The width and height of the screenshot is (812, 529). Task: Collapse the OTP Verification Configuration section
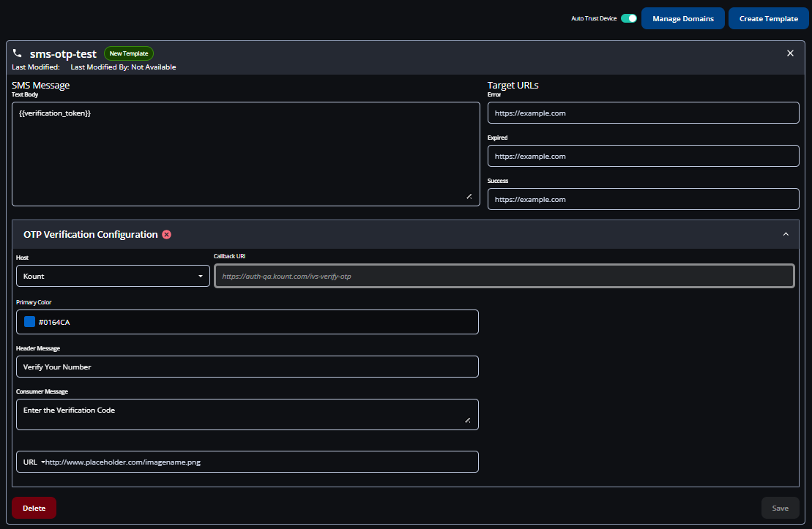click(786, 234)
